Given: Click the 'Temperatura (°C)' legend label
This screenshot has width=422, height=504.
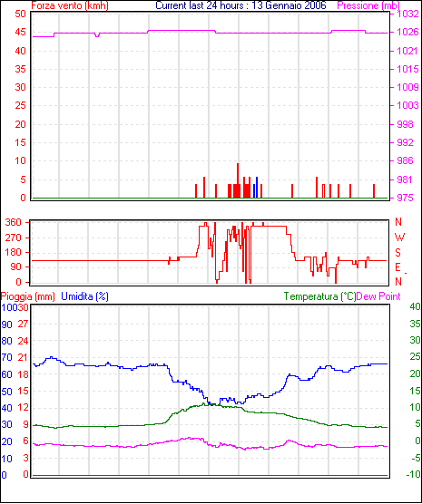Looking at the screenshot, I should click(x=319, y=296).
